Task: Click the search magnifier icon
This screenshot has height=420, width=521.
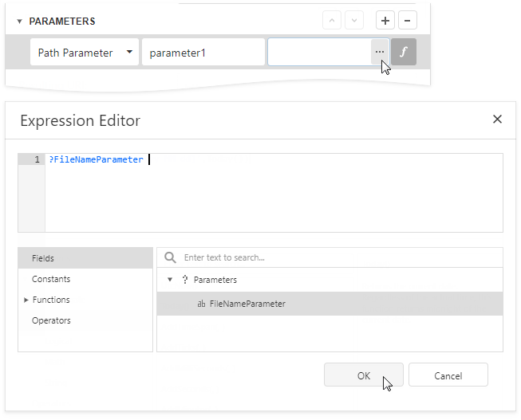Action: [170, 257]
